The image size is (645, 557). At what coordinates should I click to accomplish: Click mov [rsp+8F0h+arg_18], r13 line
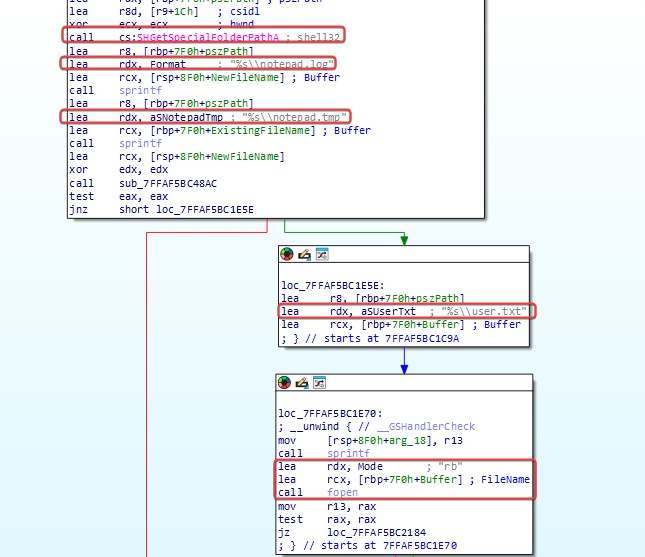click(370, 441)
